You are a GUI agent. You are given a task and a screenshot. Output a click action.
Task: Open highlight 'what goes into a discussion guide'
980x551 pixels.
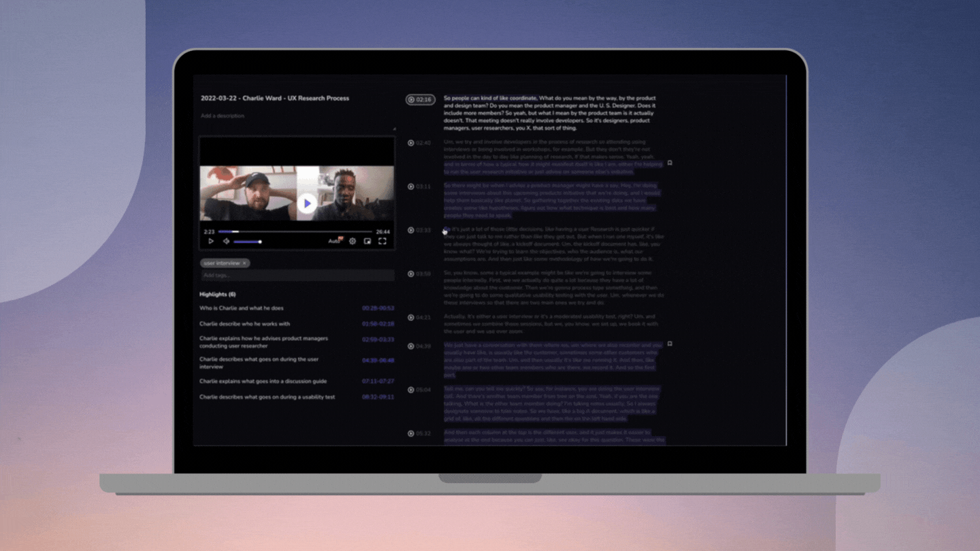263,382
